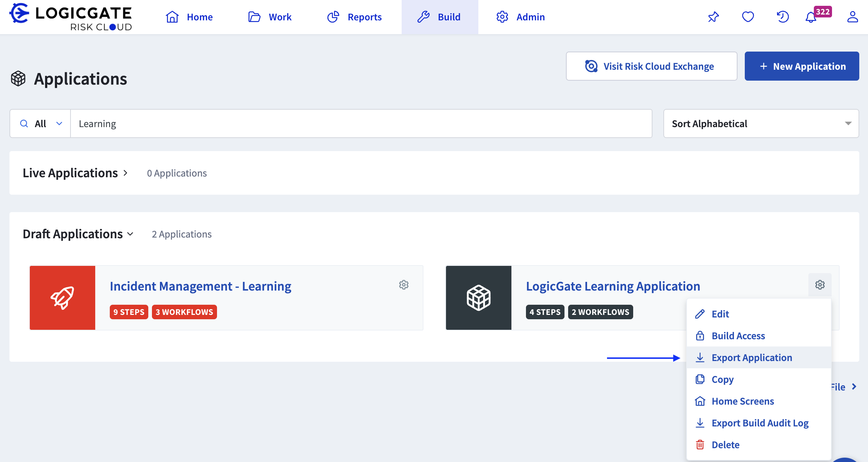Open user profile icon
The image size is (868, 462).
point(852,17)
